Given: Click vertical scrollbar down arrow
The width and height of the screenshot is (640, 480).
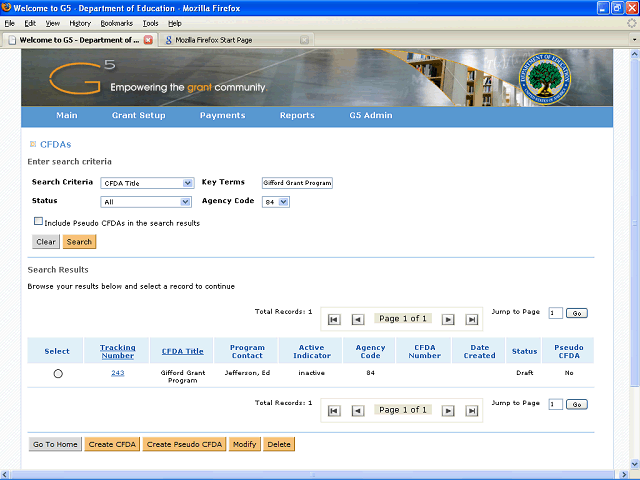Looking at the screenshot, I should [x=635, y=464].
